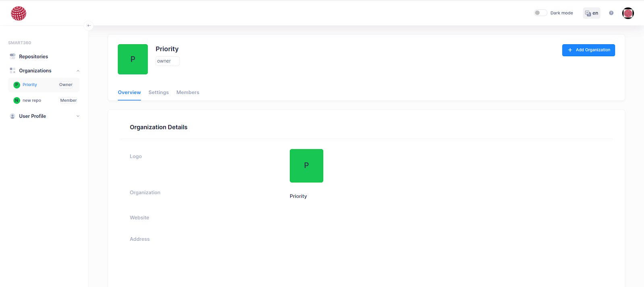Click the Dark mode label text
This screenshot has height=287, width=644.
[x=561, y=13]
